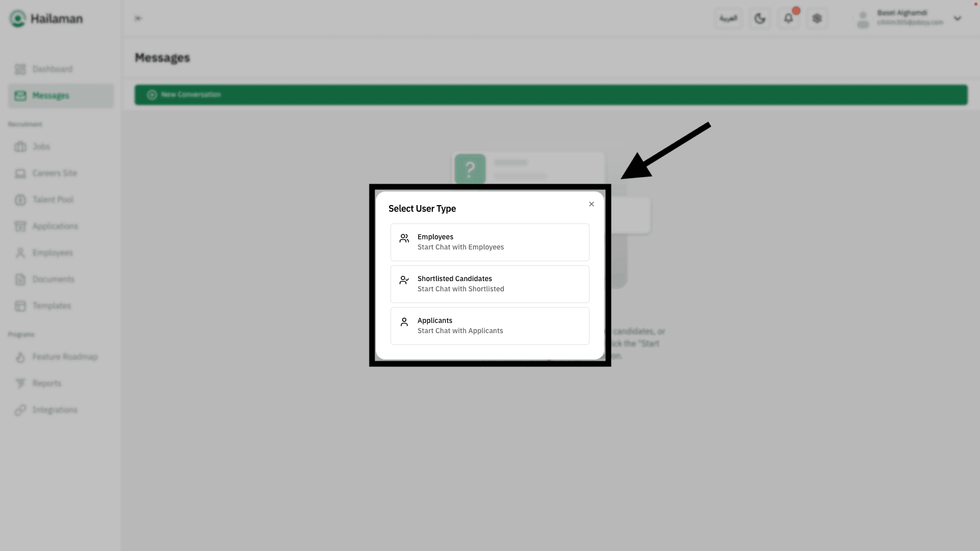Switch language to Arabic
This screenshot has width=980, height=551.
tap(728, 19)
